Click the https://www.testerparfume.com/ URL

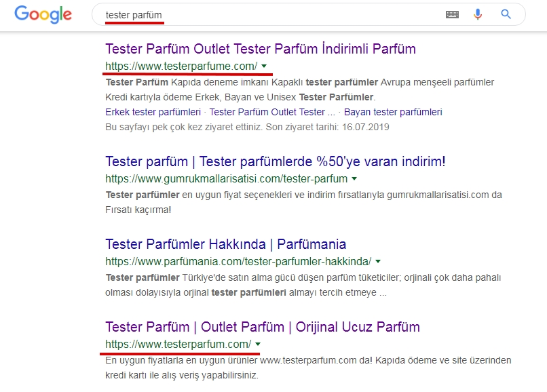[x=181, y=66]
